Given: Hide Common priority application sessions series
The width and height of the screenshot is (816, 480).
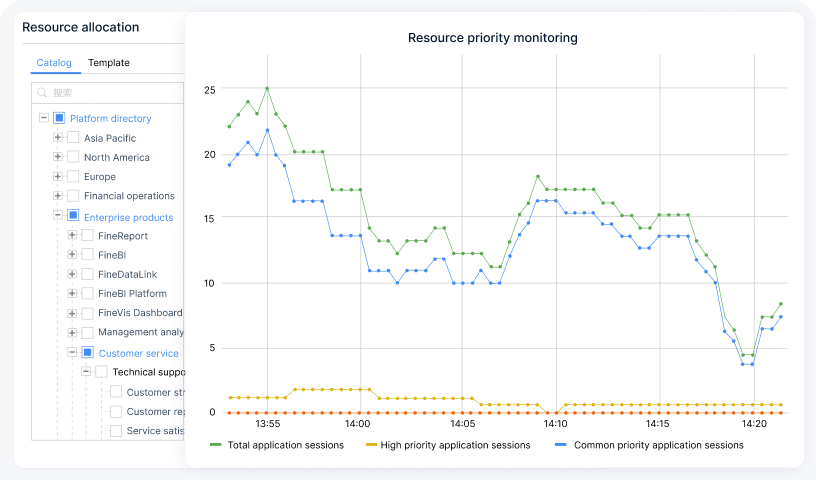Looking at the screenshot, I should [x=650, y=445].
